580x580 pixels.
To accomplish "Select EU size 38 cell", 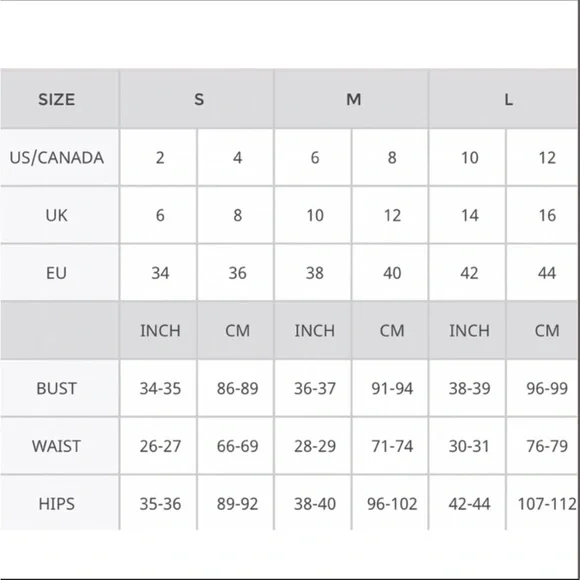I will click(x=313, y=273).
